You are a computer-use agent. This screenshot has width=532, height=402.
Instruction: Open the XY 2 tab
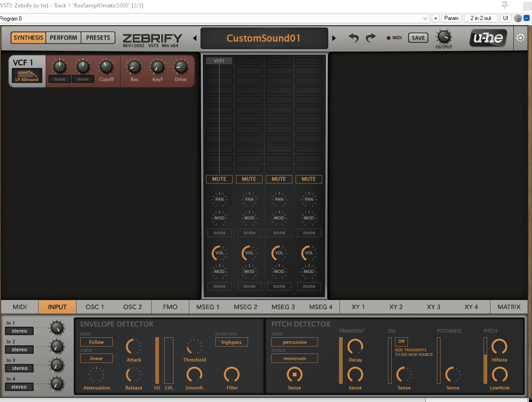click(396, 307)
